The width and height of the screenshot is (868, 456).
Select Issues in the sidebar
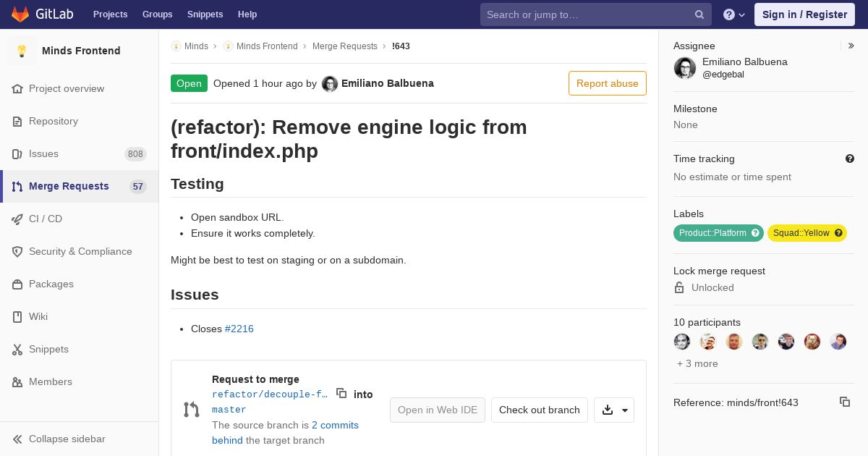tap(80, 153)
